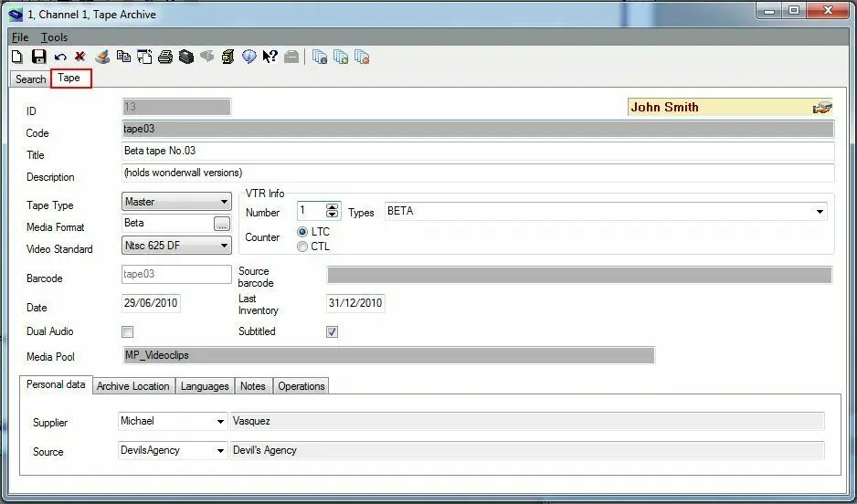The image size is (857, 504).
Task: Click the What's This help pointer icon
Action: pos(270,58)
